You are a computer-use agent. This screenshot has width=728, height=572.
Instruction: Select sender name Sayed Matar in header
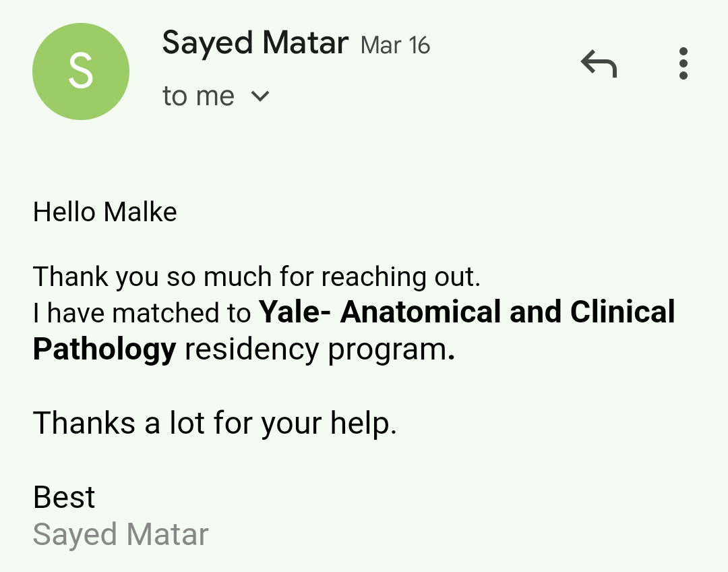[255, 44]
